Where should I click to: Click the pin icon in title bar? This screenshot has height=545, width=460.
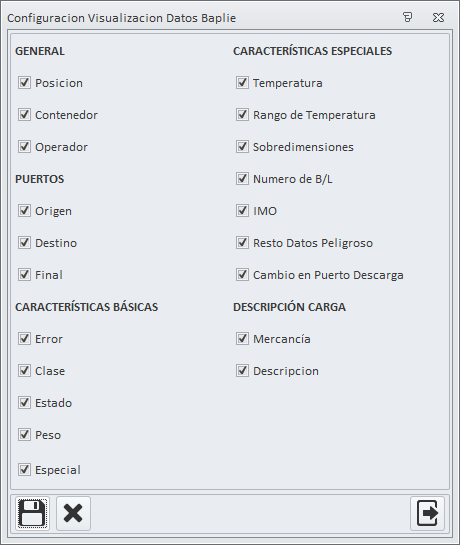[x=407, y=17]
